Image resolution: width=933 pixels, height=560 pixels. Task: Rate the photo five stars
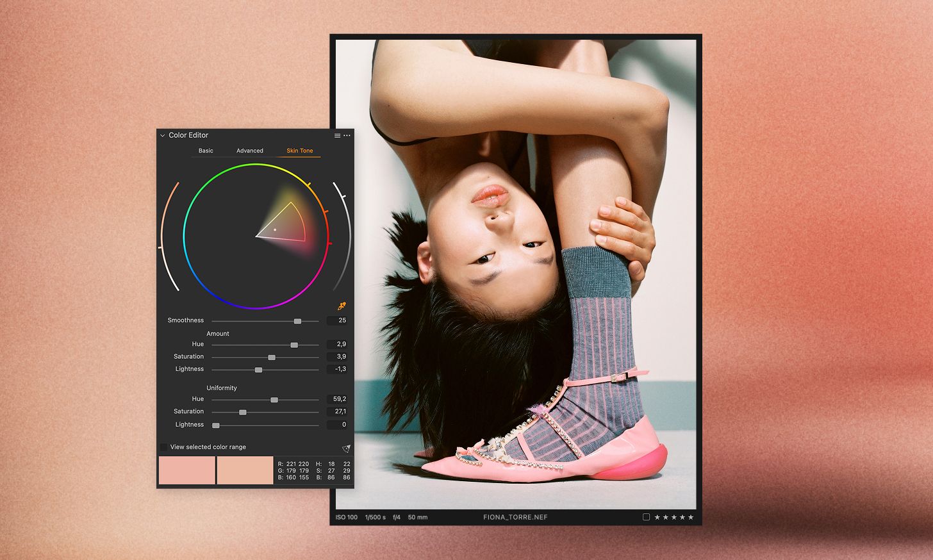pos(691,517)
